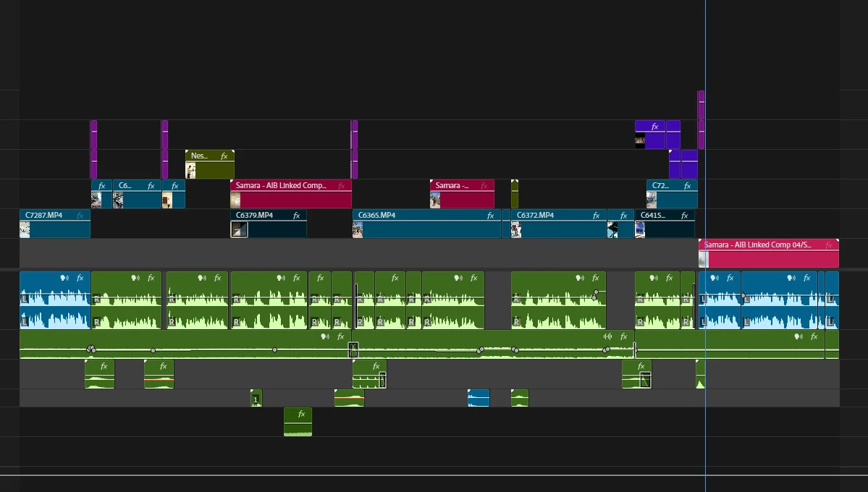
Task: Click the fx badge on the C6415... clip
Action: (x=684, y=216)
